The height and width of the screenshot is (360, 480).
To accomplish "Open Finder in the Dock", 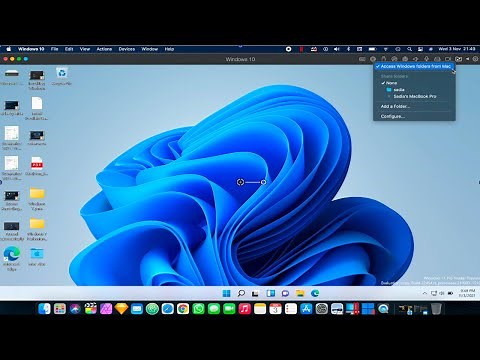I will click(44, 309).
